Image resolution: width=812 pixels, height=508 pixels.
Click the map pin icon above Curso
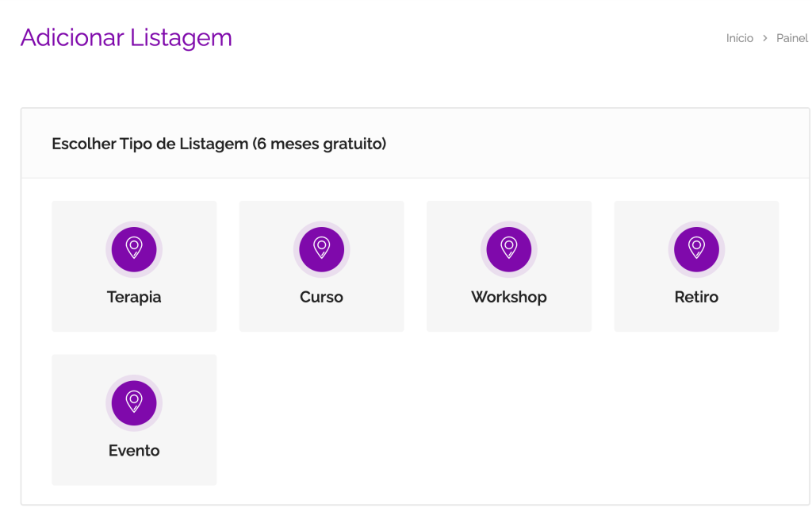tap(321, 248)
